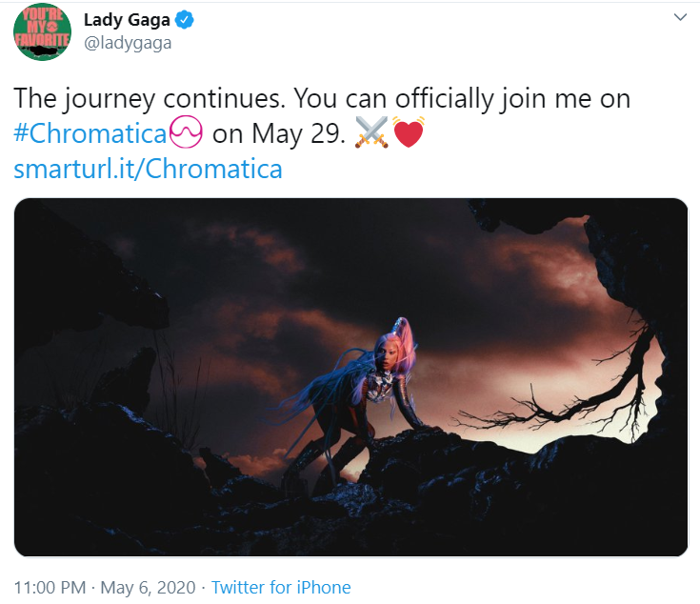Click the beating heart emoji

pyautogui.click(x=408, y=132)
